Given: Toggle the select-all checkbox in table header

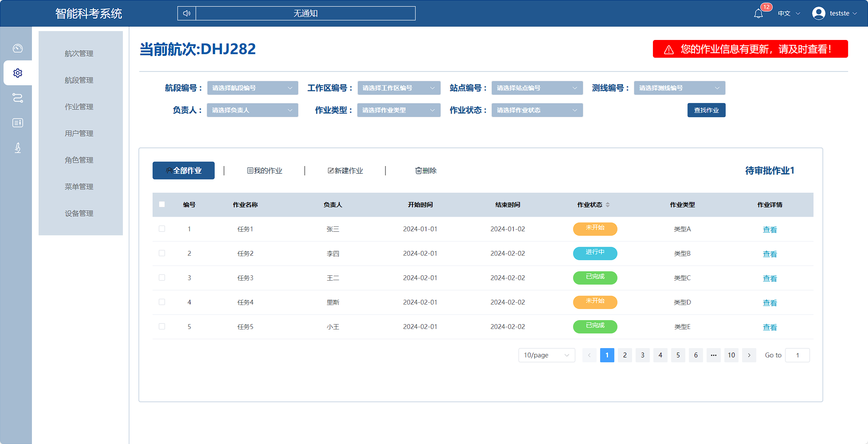Looking at the screenshot, I should click(x=162, y=204).
